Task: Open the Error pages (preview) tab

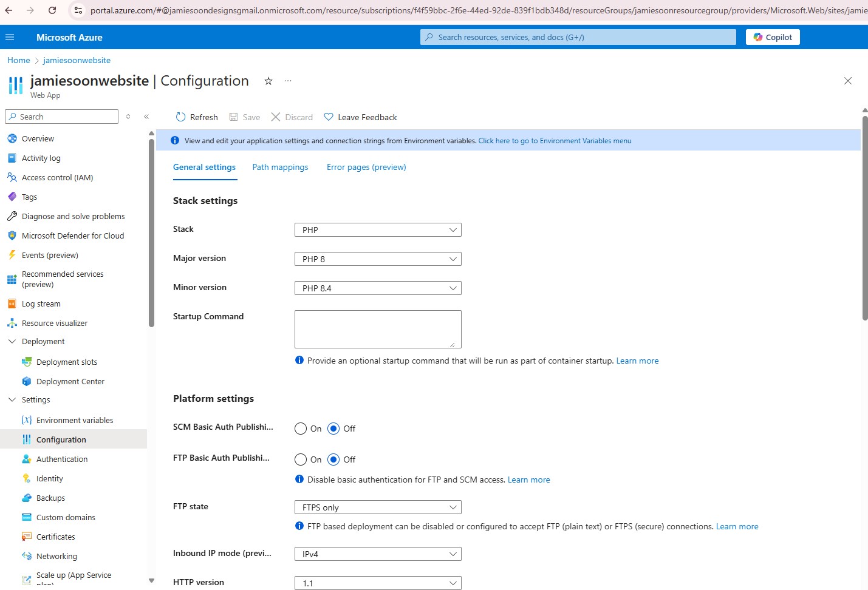Action: click(366, 167)
